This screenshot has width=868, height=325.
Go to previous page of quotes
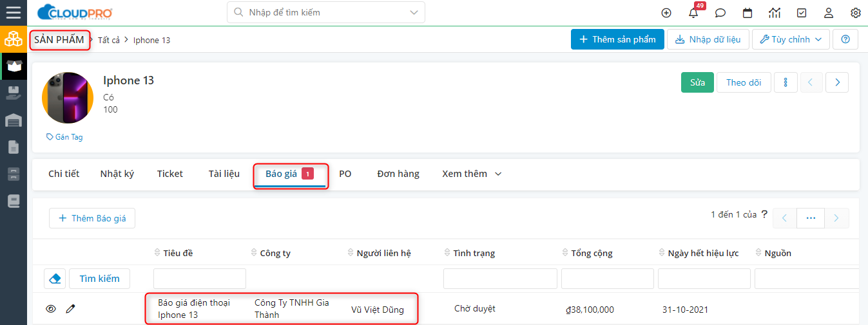coord(785,218)
